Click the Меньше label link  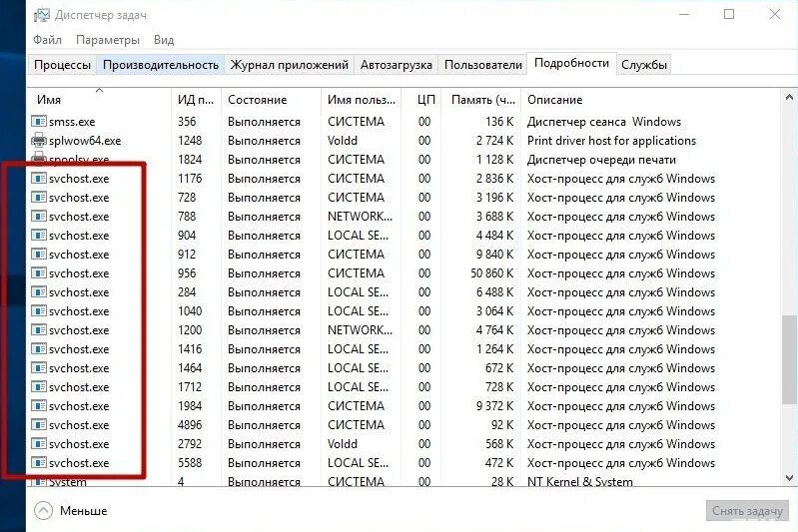pyautogui.click(x=84, y=511)
